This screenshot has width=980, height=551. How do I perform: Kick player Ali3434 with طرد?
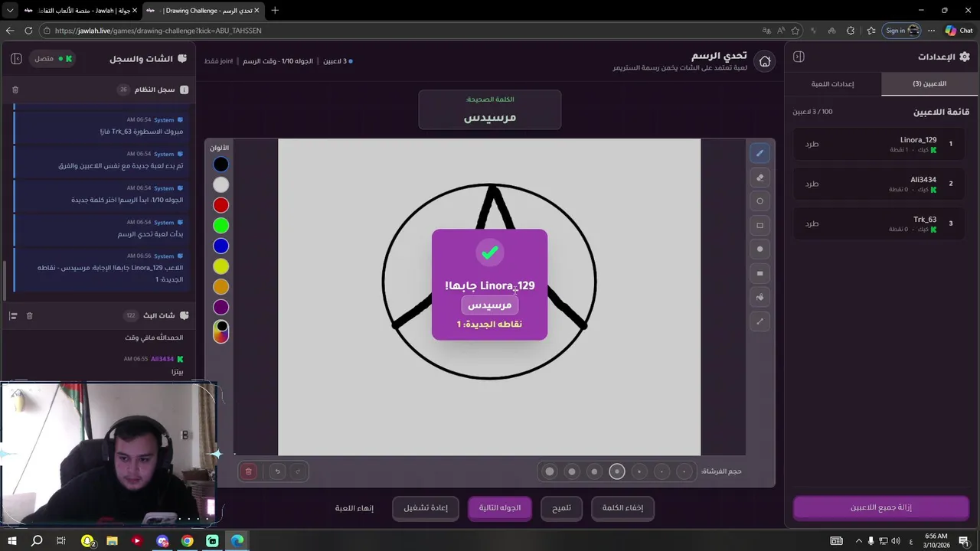click(812, 184)
